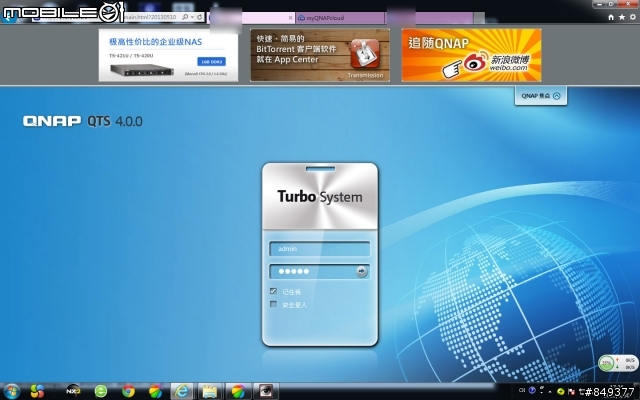Click the QNAP QTS 4.0.0 logo

coord(82,121)
